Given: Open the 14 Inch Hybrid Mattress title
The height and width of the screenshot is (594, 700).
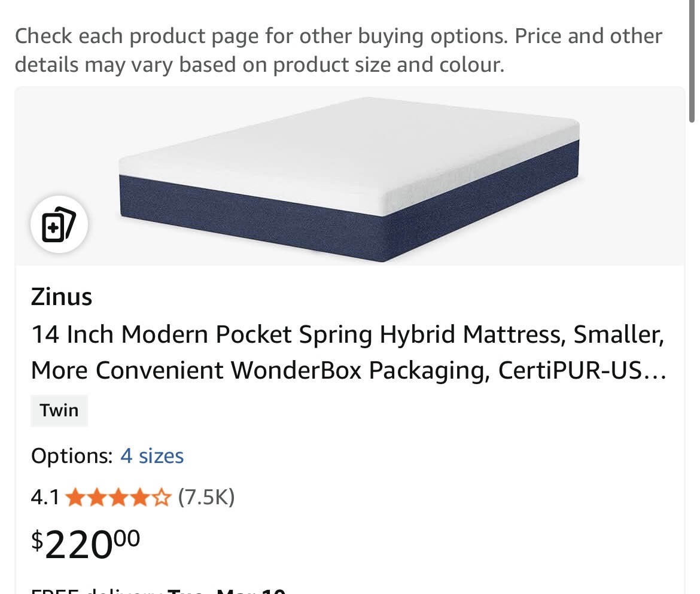Looking at the screenshot, I should click(x=347, y=353).
